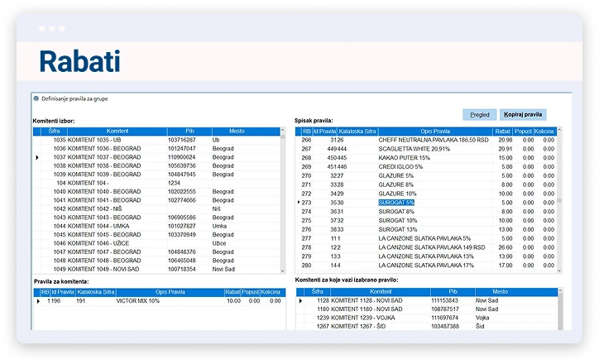
Task: Click the Pregled button
Action: pos(480,114)
